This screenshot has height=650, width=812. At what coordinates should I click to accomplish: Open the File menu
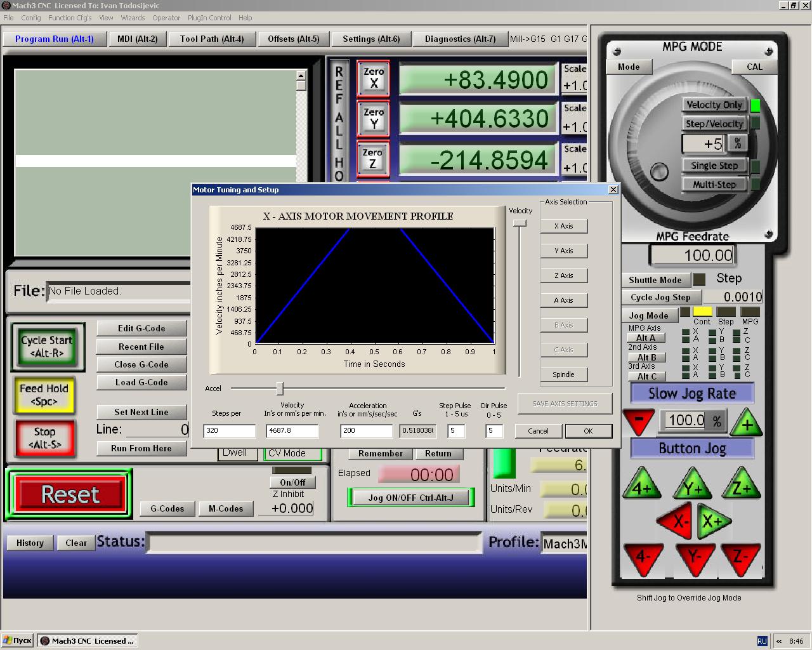(8, 18)
